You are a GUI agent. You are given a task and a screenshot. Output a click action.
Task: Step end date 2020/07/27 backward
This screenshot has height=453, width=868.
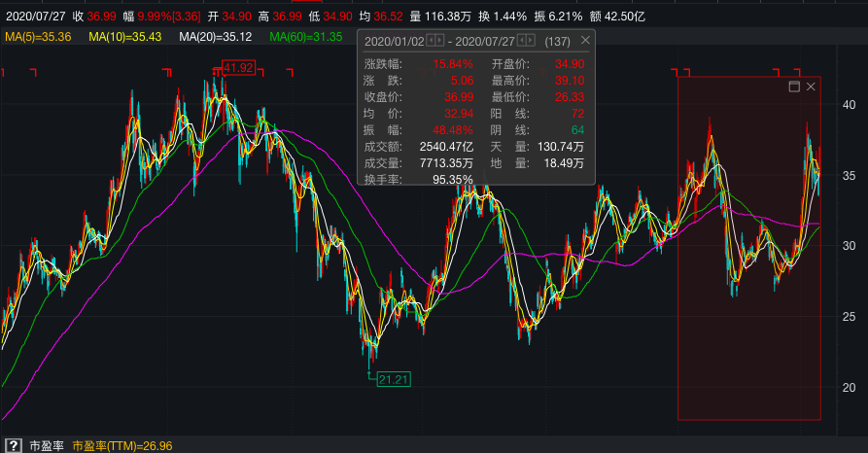pyautogui.click(x=522, y=41)
